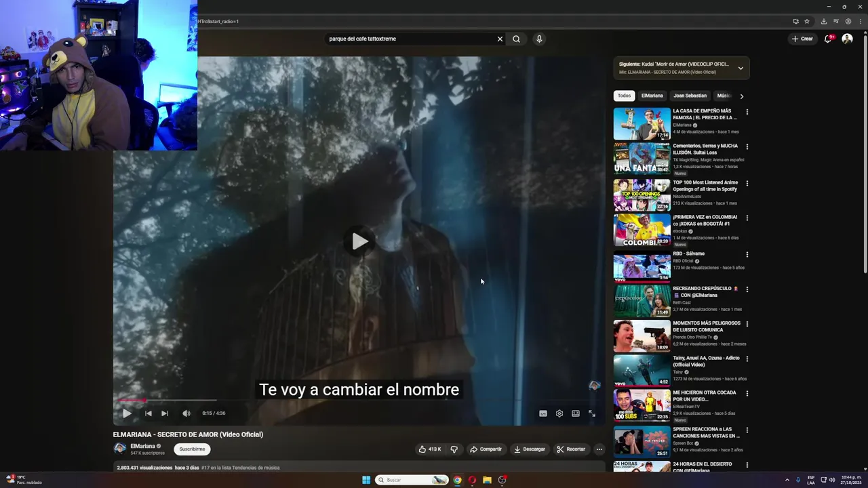Go to the previous video in the player

point(148,413)
